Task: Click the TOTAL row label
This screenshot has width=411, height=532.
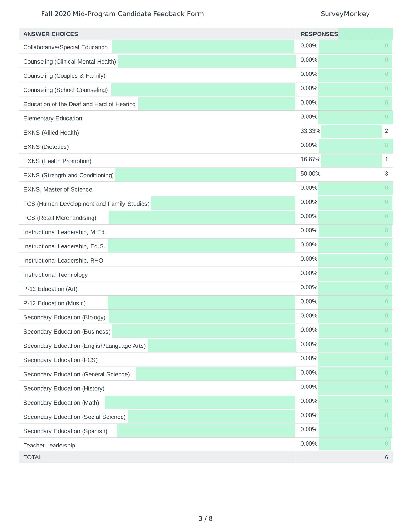Action: (x=33, y=457)
